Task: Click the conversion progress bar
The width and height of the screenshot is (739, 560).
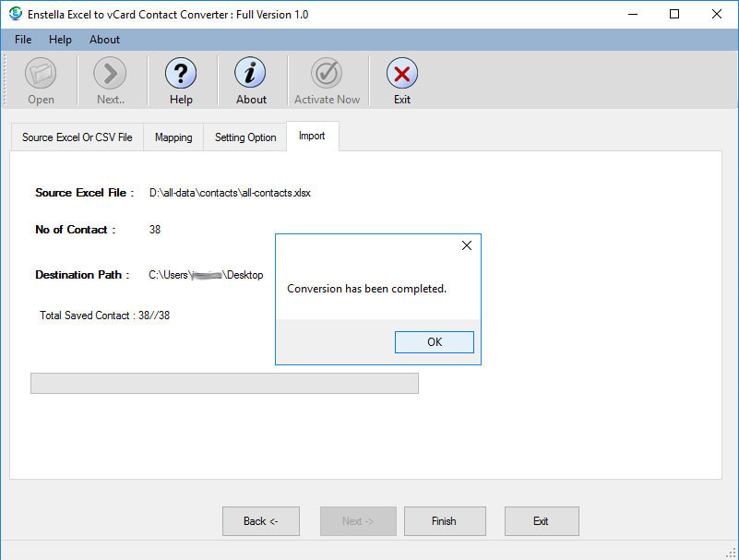Action: point(224,384)
